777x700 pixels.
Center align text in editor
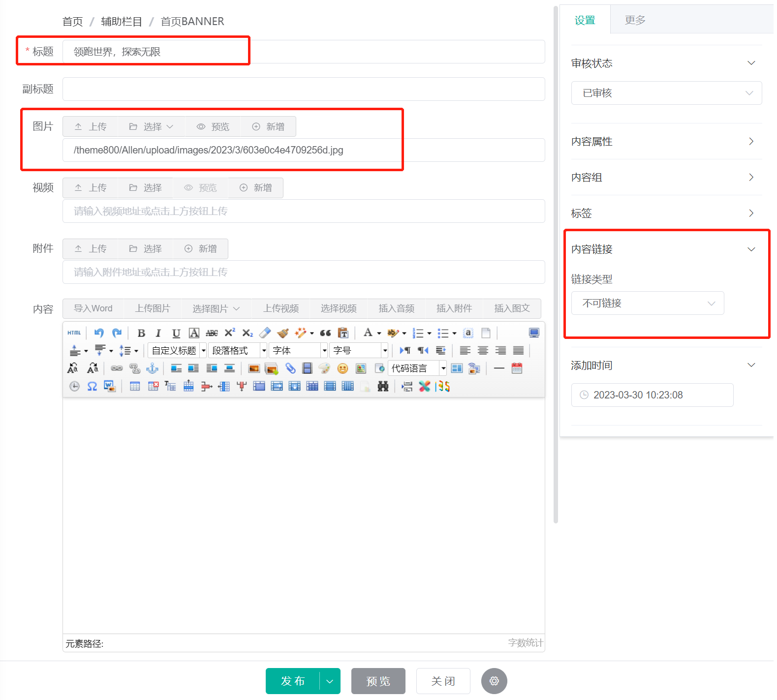tap(483, 351)
